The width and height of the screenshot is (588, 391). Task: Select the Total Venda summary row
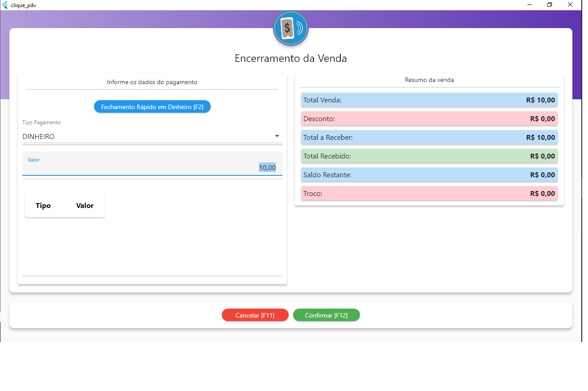[x=429, y=100]
